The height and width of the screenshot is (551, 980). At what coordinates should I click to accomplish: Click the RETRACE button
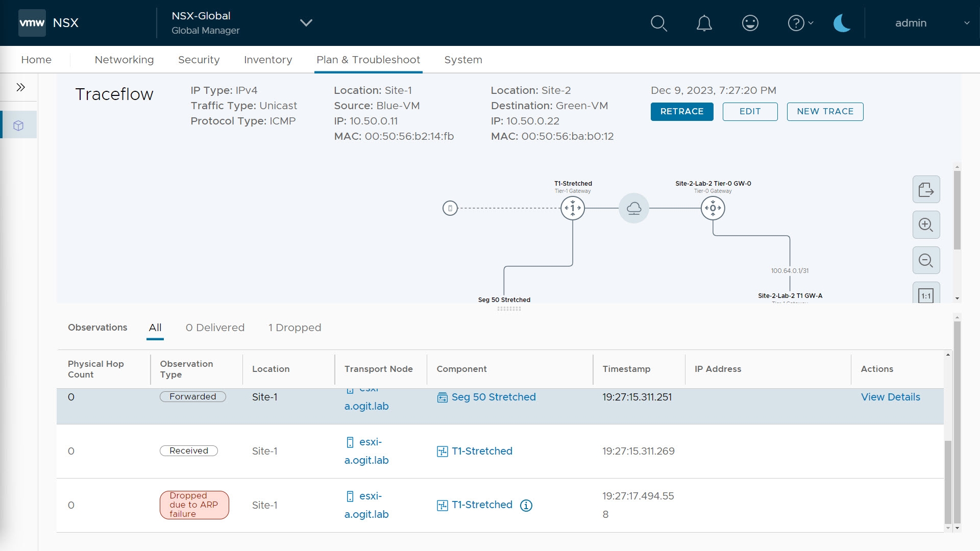coord(681,111)
